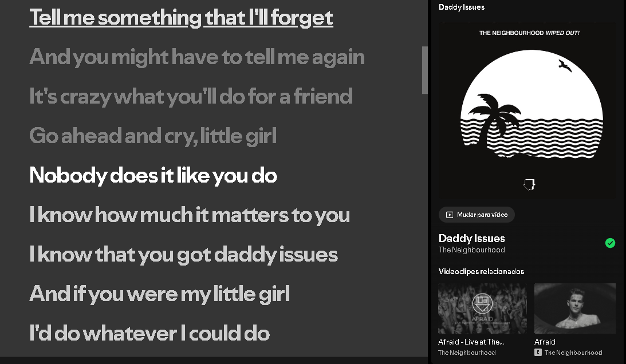Click the 'Mudar para vídeo' button

[477, 215]
